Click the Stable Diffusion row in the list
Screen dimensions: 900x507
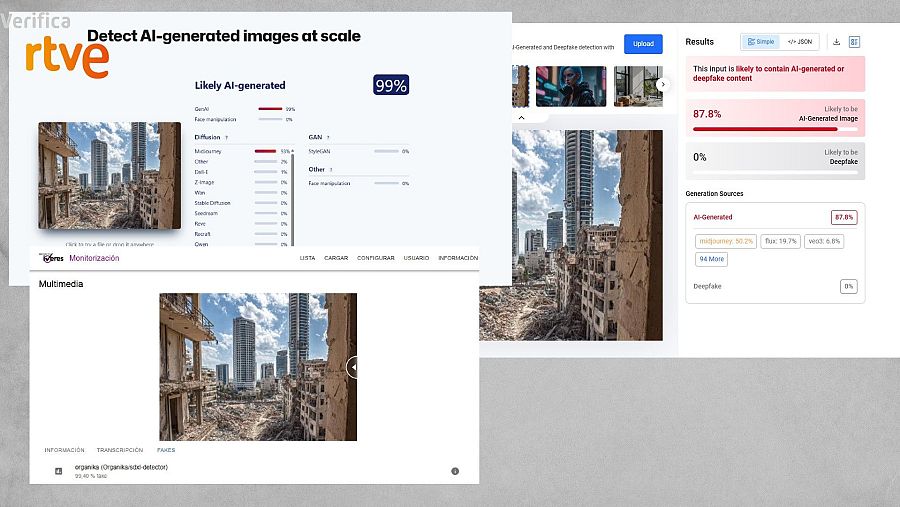point(242,203)
